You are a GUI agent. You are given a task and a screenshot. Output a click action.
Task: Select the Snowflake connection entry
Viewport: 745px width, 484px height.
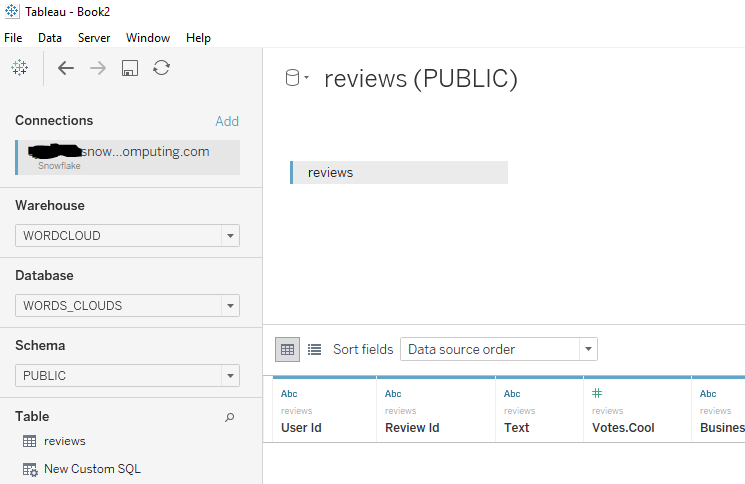(x=127, y=157)
